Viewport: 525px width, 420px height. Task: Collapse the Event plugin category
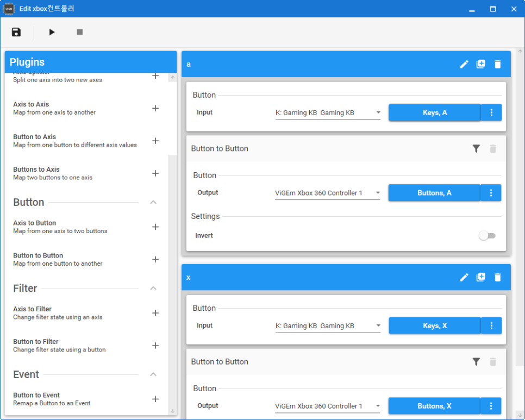153,374
